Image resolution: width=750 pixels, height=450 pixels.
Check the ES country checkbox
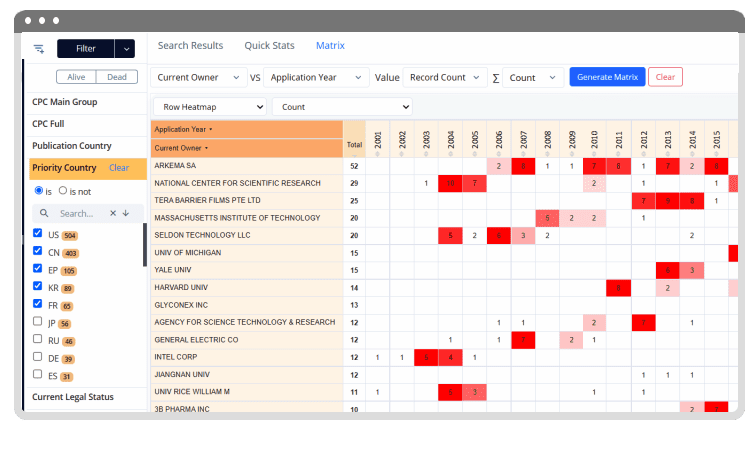pos(38,374)
